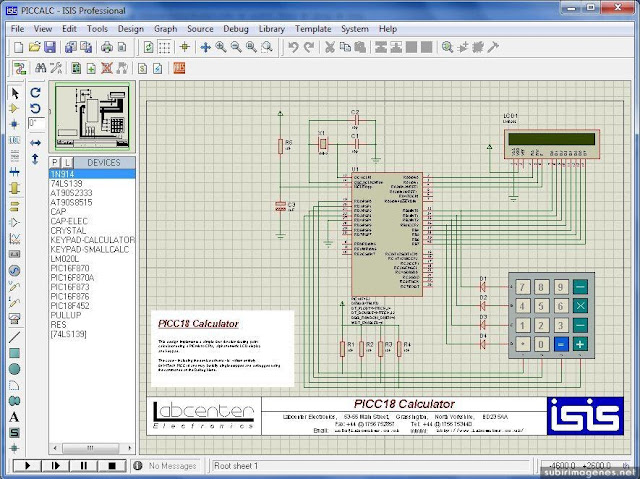Open the File menu
The image size is (640, 479).
click(17, 29)
